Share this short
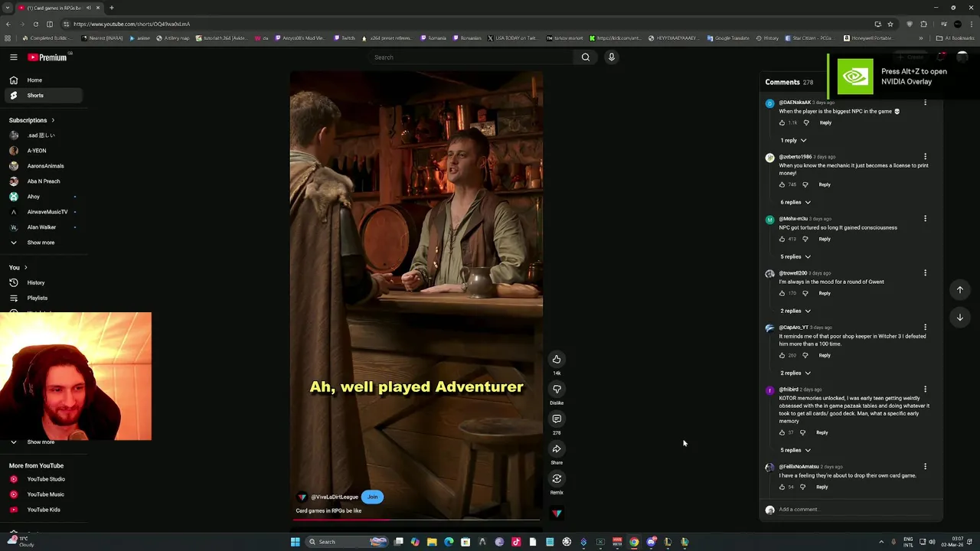The image size is (980, 551). 557,449
